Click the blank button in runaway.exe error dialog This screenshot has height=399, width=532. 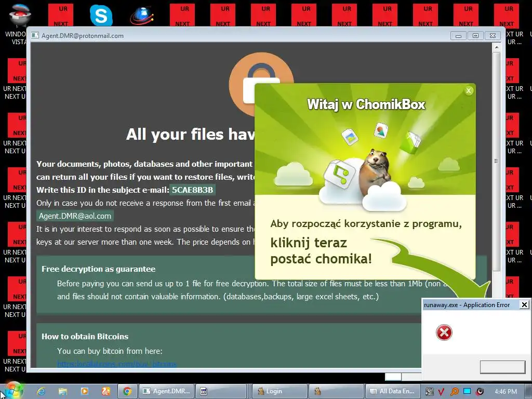click(x=502, y=367)
